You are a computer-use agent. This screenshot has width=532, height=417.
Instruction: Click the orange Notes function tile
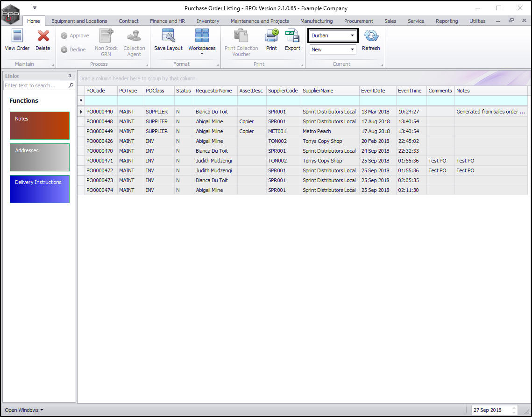click(x=40, y=125)
